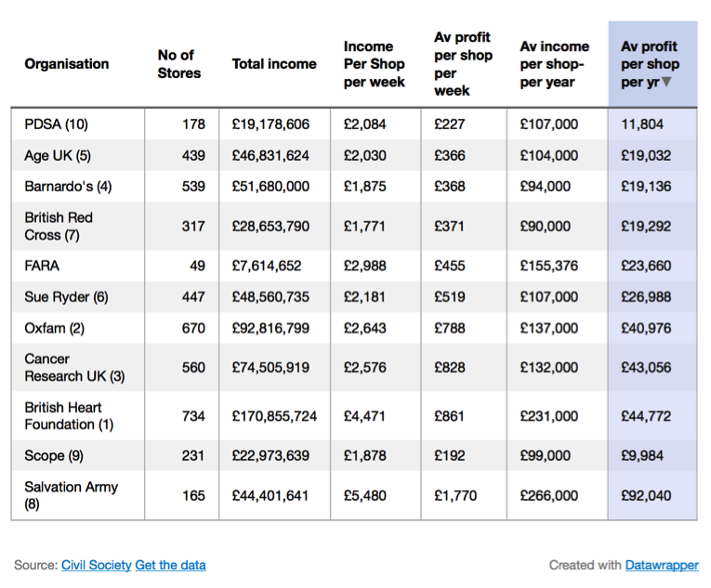The width and height of the screenshot is (711, 588).
Task: Open the Get the data link
Action: point(170,565)
